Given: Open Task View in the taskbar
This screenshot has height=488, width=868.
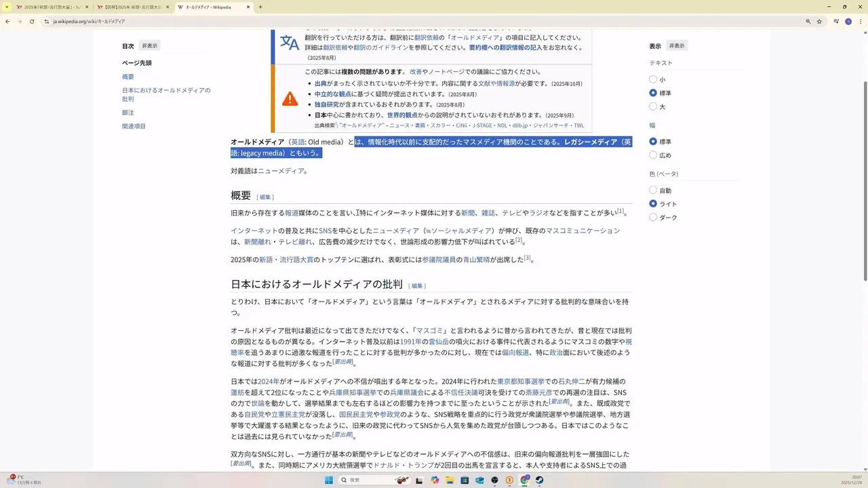Looking at the screenshot, I should (419, 480).
